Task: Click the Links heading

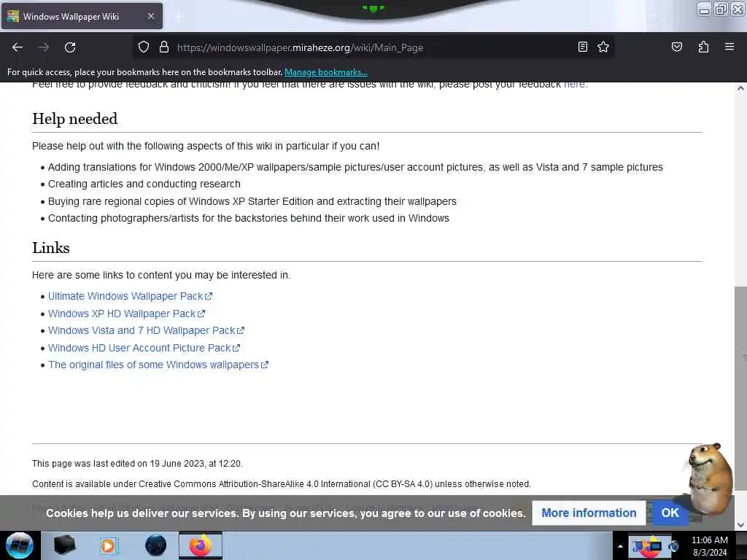Action: click(51, 248)
